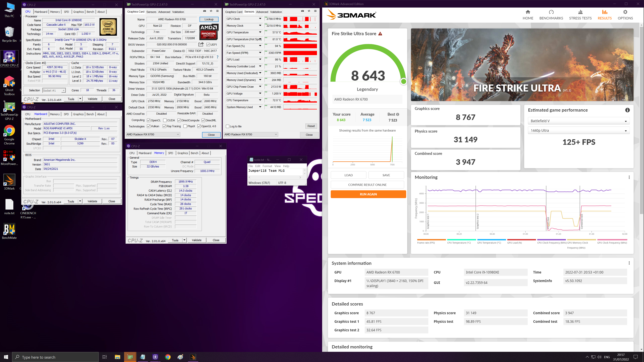Image resolution: width=644 pixels, height=362 pixels.
Task: Toggle the DirectCompute checkbox in GPU-Z
Action: (x=179, y=120)
